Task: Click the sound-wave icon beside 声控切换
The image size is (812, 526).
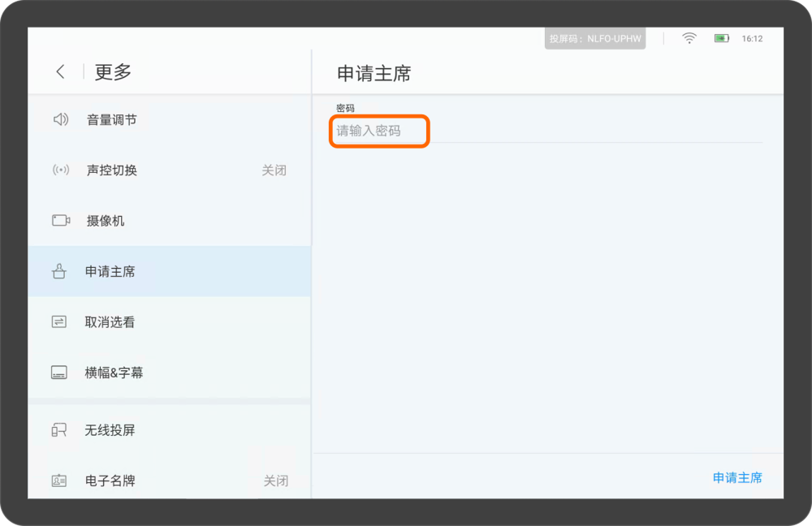Action: click(x=60, y=170)
